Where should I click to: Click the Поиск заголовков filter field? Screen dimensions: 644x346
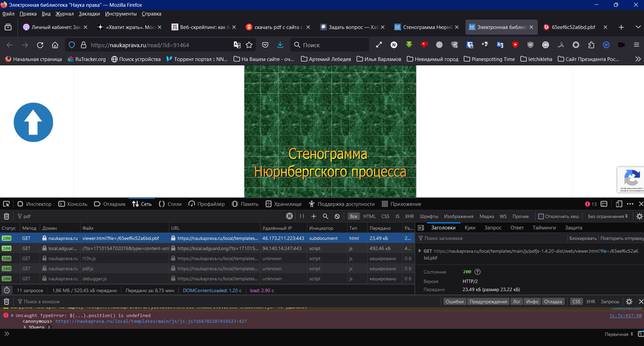coord(492,238)
